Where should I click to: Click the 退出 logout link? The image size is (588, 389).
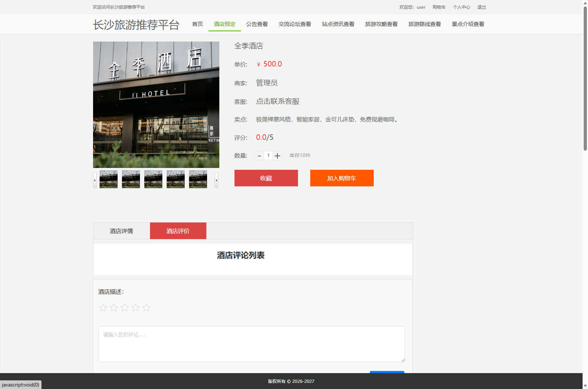point(482,7)
